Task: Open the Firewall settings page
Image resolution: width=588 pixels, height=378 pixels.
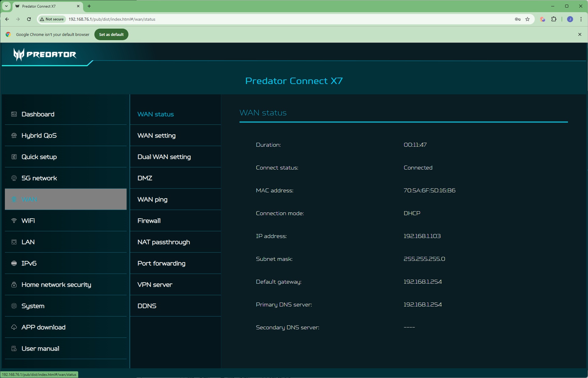Action: pos(149,221)
